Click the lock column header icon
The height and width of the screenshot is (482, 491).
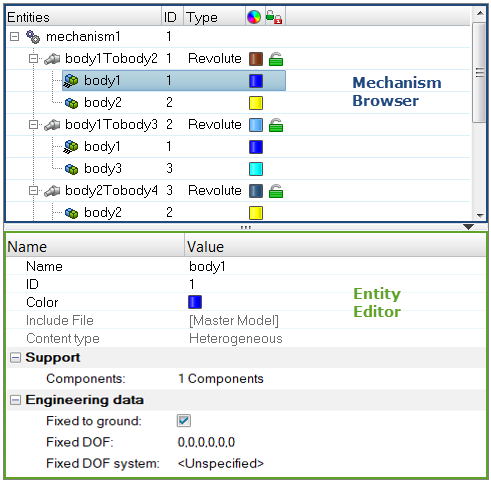(274, 17)
